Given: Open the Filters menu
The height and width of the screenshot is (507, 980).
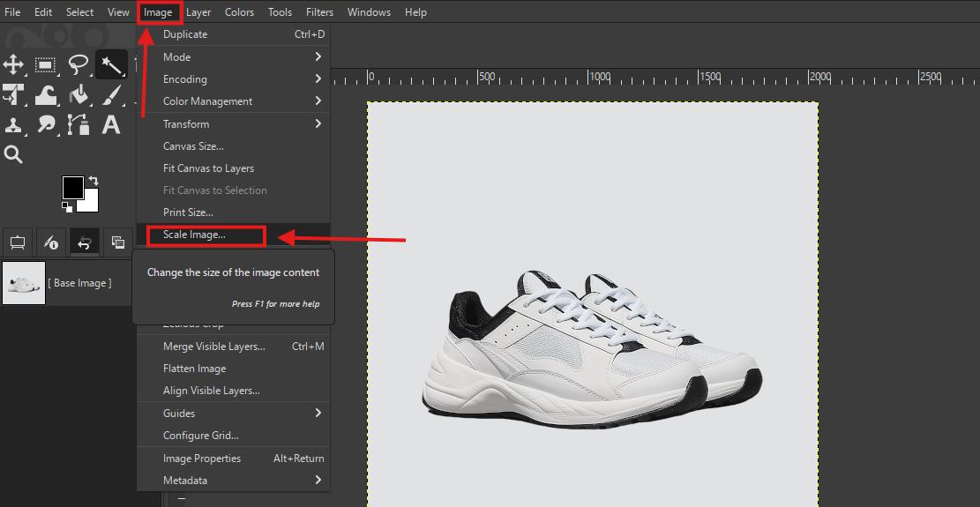Looking at the screenshot, I should tap(319, 12).
